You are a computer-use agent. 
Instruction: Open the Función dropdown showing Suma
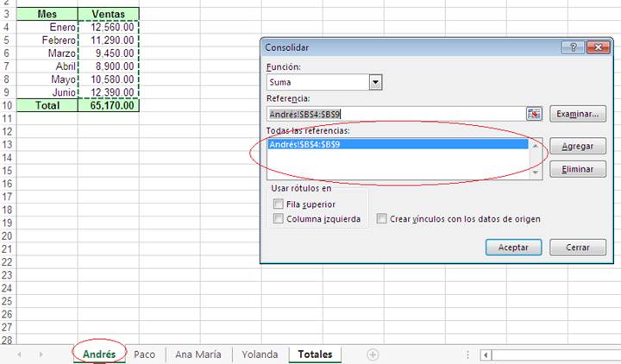(x=375, y=82)
